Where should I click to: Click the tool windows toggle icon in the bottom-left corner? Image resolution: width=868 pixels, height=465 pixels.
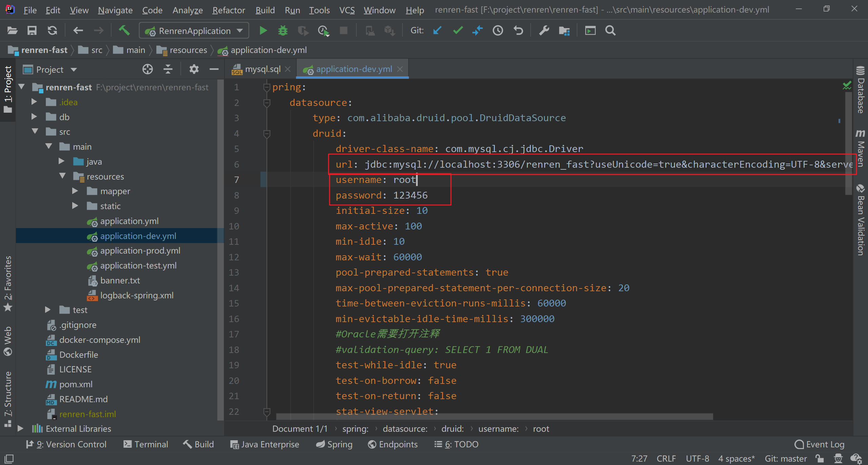click(9, 459)
